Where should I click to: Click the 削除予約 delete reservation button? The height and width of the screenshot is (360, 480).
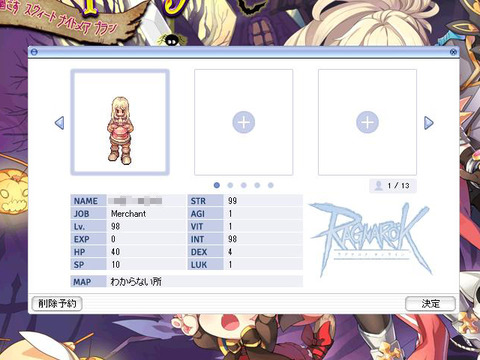pos(57,304)
